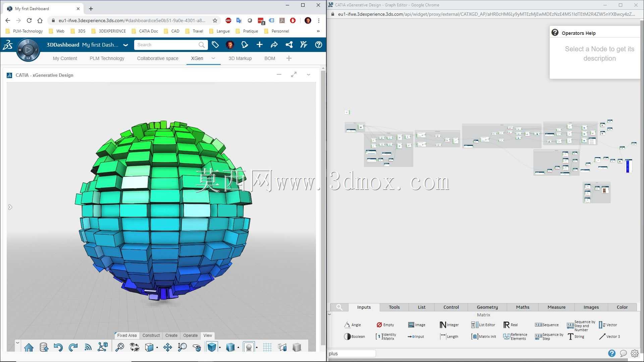Open the PLM-Technology bookmark folder
Viewport: 644px width, 362px height.
[x=24, y=31]
